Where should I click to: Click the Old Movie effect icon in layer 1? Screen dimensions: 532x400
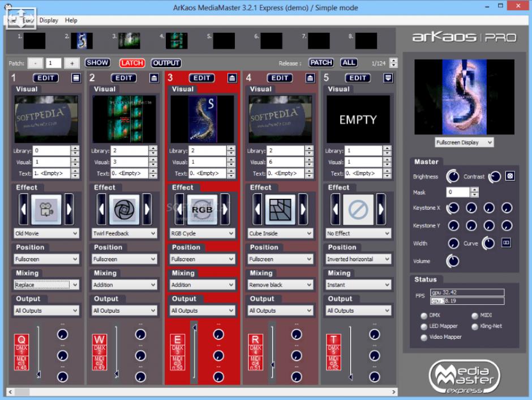(46, 209)
